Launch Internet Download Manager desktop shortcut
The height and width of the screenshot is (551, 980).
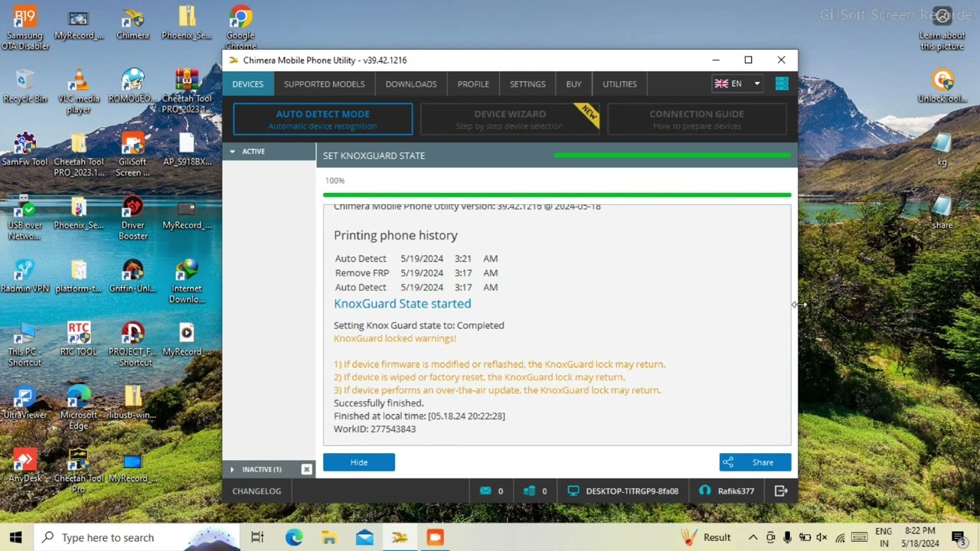pos(187,282)
